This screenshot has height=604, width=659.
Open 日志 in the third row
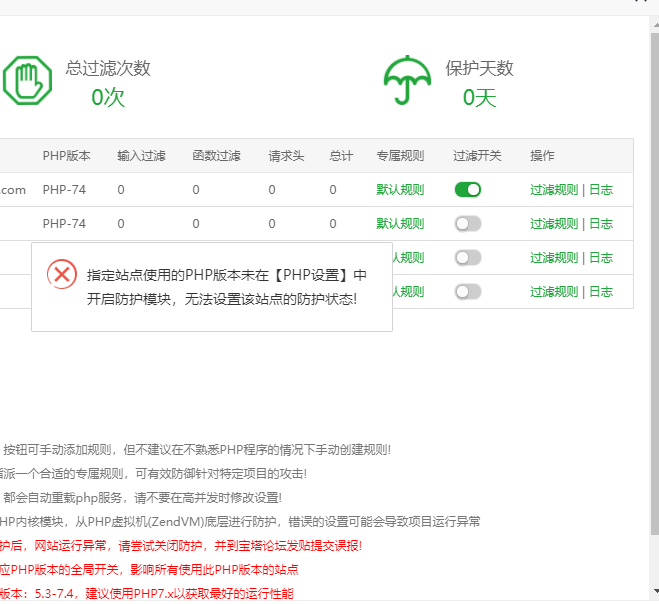[x=601, y=258]
